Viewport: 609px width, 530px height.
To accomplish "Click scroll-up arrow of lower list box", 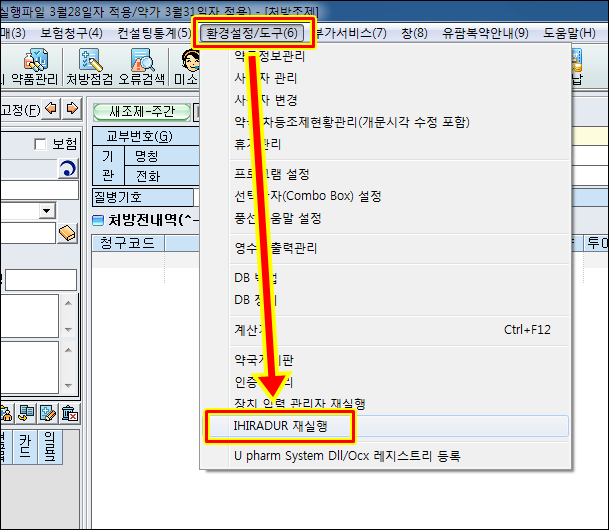I will [68, 350].
